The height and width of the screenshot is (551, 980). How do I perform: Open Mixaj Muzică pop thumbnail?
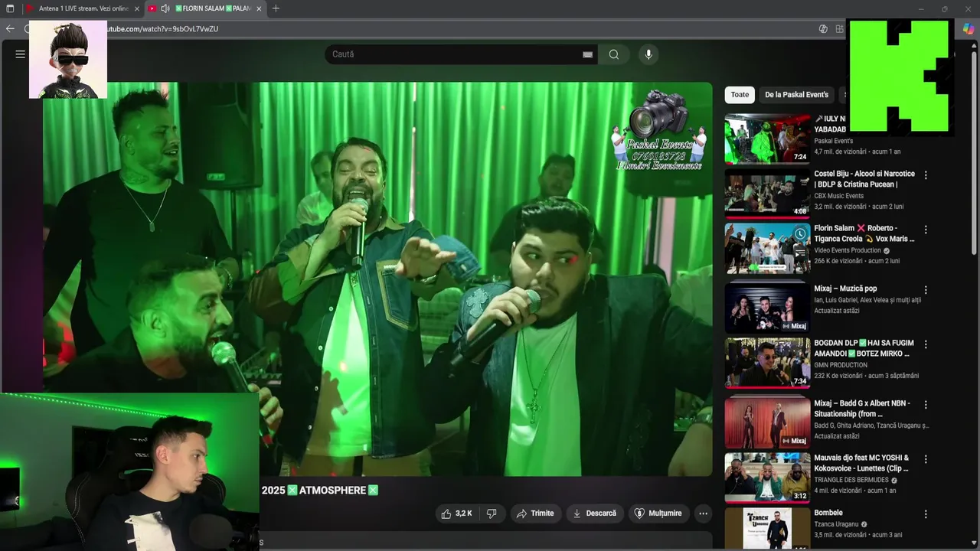(767, 308)
